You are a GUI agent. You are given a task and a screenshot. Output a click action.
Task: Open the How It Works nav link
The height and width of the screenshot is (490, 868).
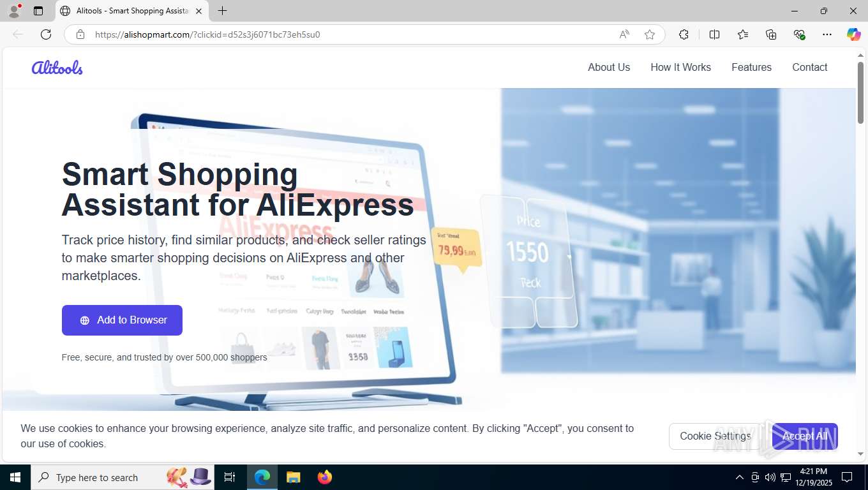(680, 67)
